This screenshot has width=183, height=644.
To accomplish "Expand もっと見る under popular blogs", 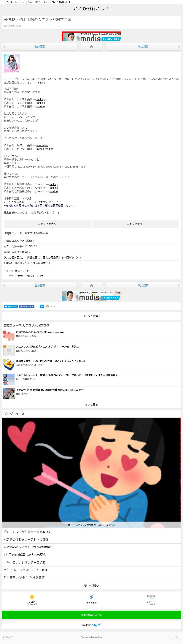I will click(x=91, y=405).
